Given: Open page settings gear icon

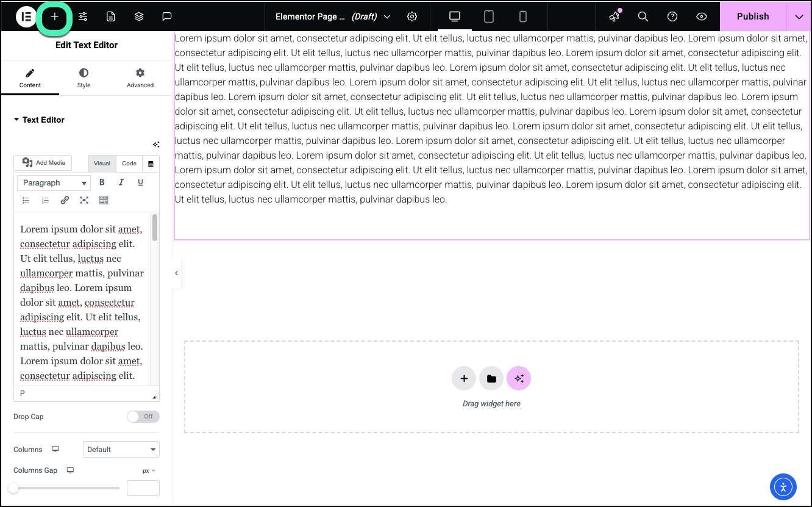Looking at the screenshot, I should (412, 16).
